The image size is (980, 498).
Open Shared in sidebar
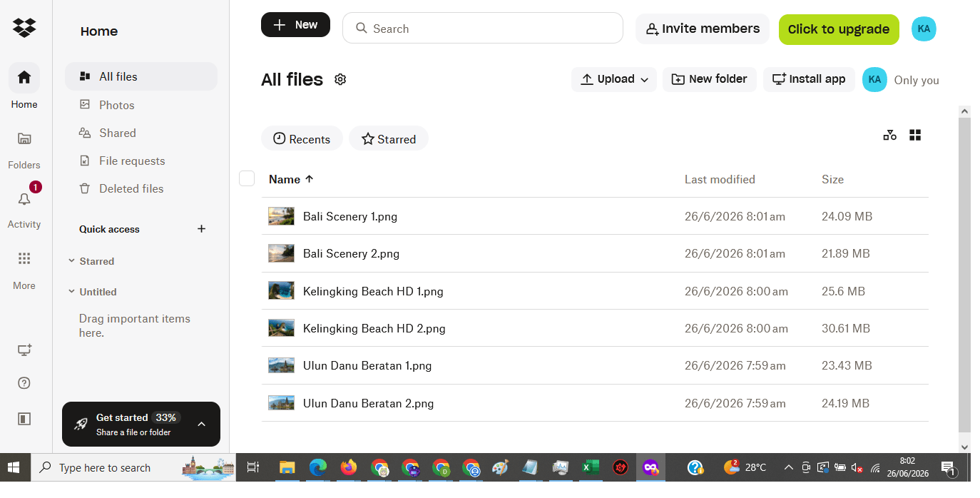[x=141, y=133]
